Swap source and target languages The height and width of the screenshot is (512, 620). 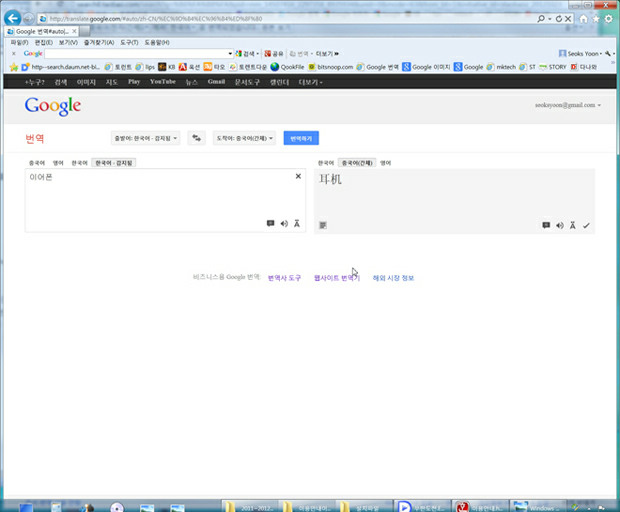197,138
